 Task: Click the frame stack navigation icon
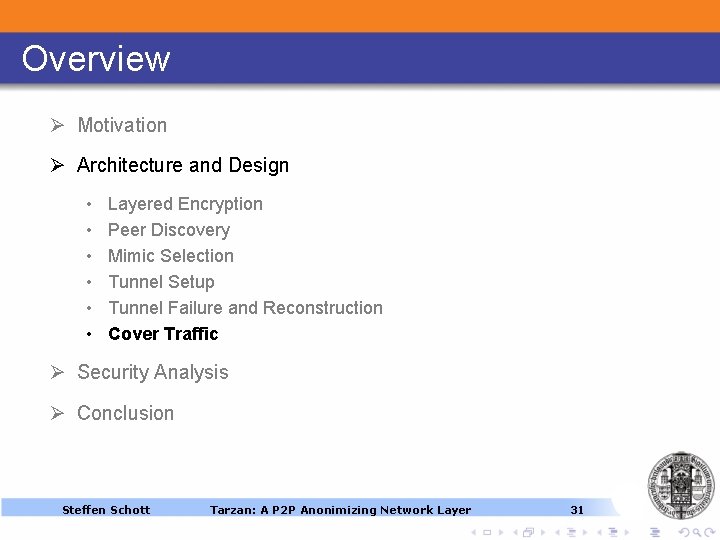(529, 532)
